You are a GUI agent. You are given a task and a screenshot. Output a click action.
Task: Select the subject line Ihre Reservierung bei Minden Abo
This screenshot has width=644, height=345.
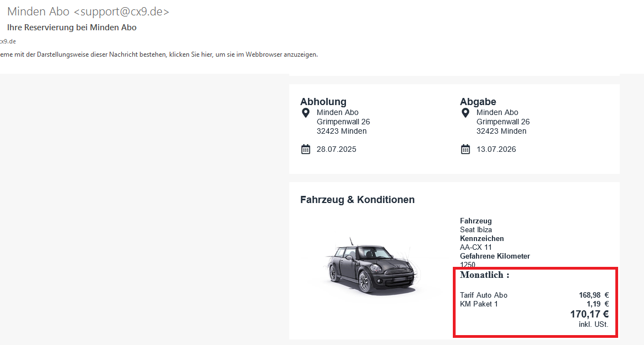(x=72, y=27)
